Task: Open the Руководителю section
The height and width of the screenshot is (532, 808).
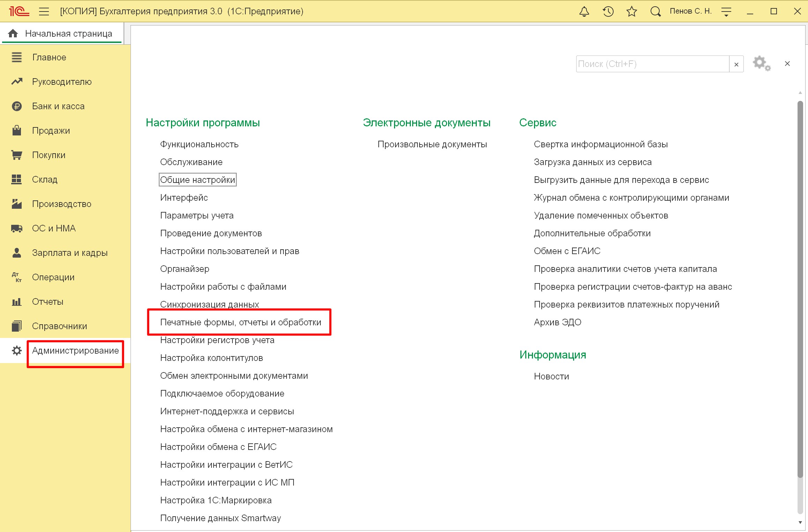Action: (62, 82)
